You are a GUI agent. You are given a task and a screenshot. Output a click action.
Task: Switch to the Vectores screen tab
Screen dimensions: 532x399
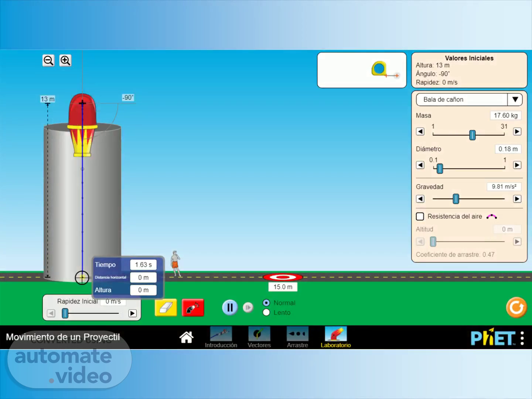coord(259,337)
